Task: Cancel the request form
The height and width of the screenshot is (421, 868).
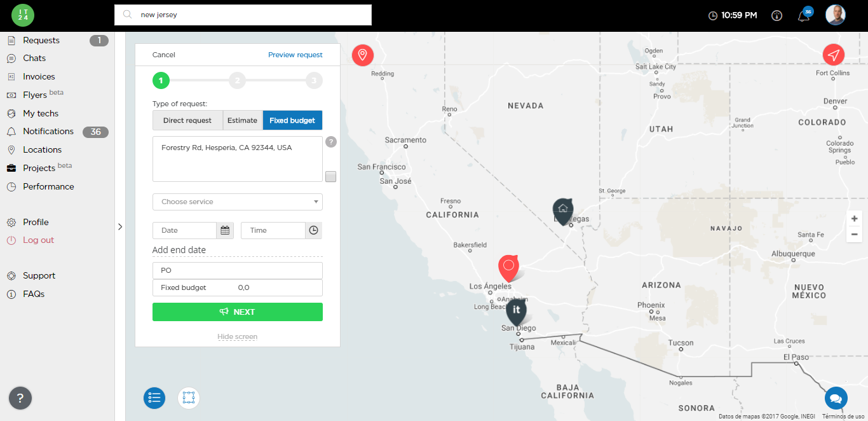Action: 164,55
